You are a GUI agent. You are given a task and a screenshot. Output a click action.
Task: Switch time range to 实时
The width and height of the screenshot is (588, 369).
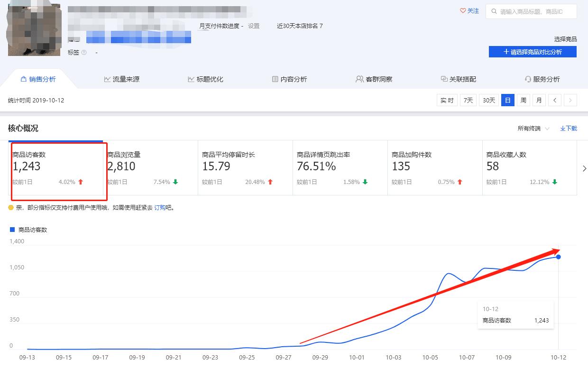click(447, 100)
